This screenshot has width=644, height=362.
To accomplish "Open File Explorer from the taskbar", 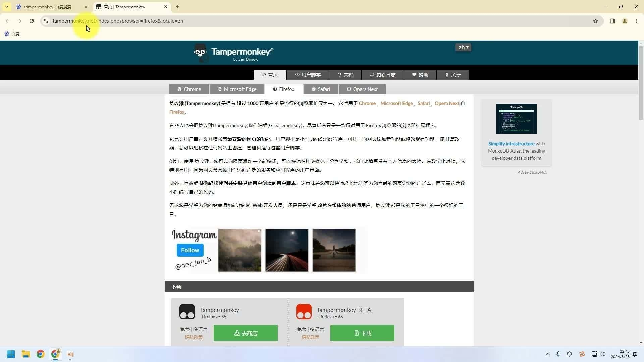I will (25, 354).
